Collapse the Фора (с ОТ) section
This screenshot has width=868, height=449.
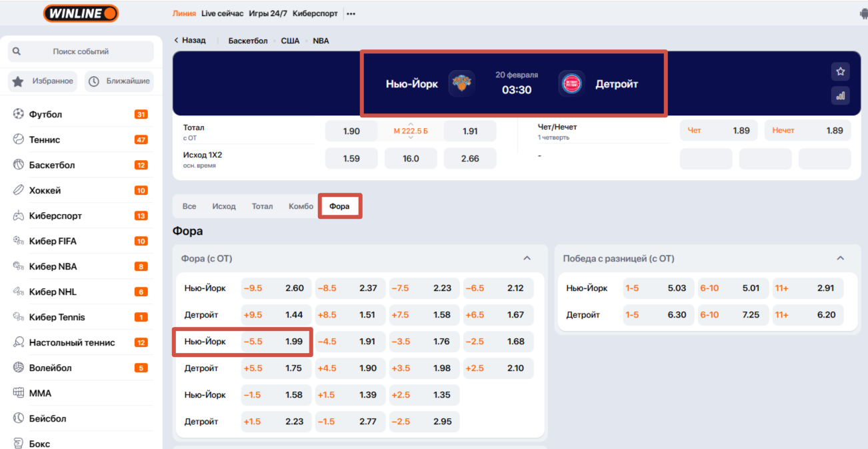527,258
